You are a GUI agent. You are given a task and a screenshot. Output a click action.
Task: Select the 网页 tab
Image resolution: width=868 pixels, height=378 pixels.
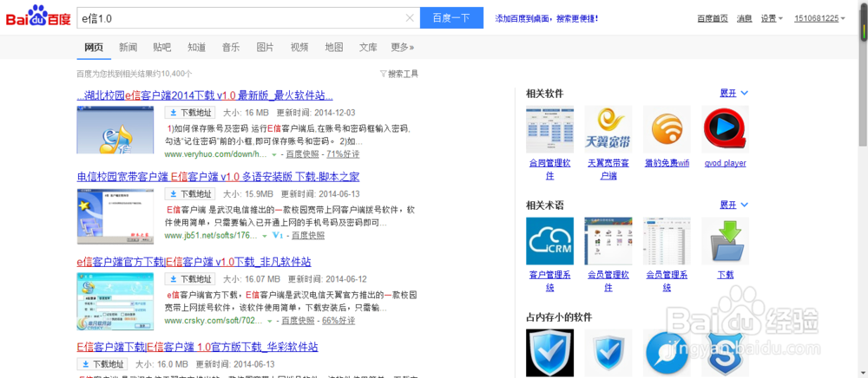(x=94, y=47)
